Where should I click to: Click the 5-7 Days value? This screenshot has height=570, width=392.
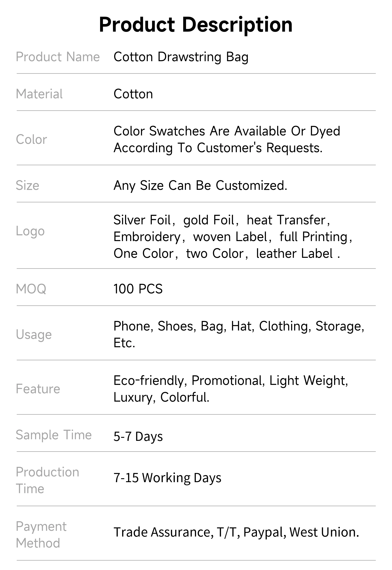click(x=138, y=437)
